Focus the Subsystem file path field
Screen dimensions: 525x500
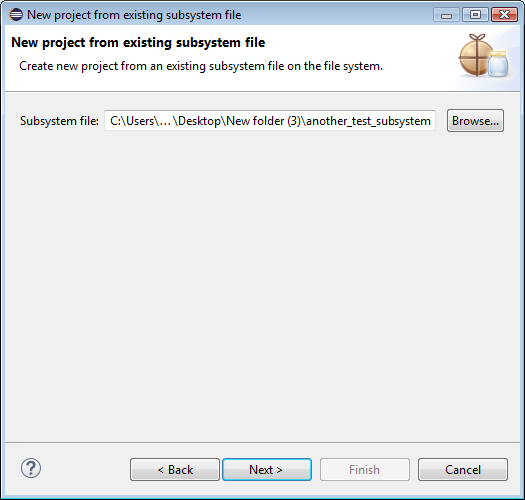point(270,121)
